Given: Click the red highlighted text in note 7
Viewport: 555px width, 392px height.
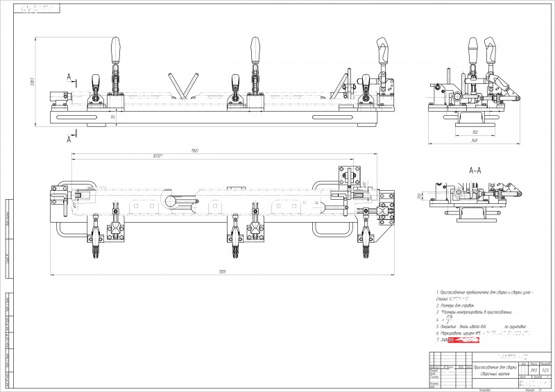Looking at the screenshot, I should pyautogui.click(x=463, y=340).
